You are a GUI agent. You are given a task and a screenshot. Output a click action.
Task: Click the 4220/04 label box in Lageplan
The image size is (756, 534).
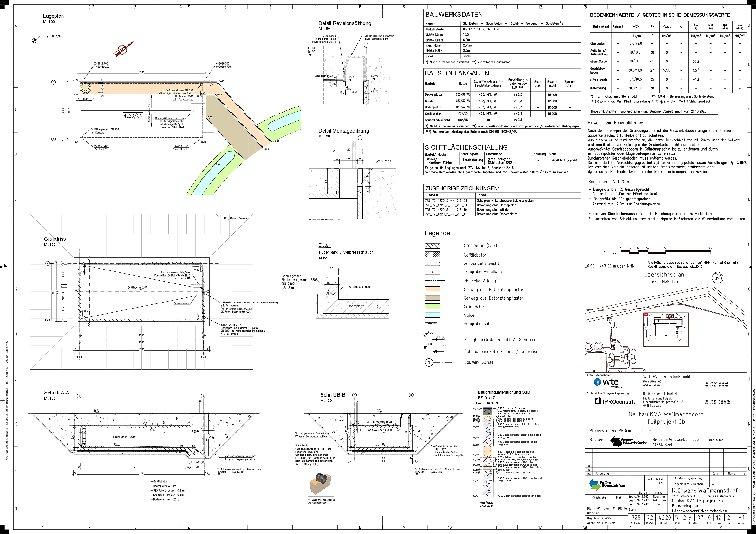133,115
